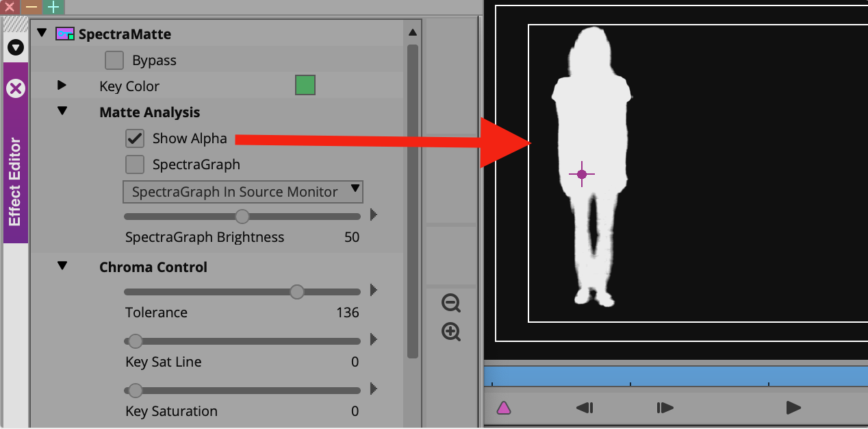Click the SpectraMatte effect icon
This screenshot has height=429, width=868.
65,34
